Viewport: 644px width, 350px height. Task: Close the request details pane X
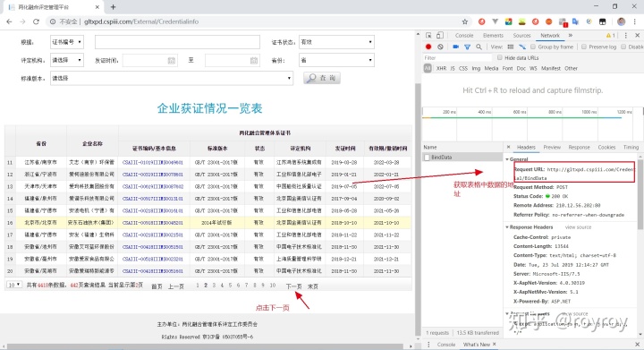(x=508, y=147)
